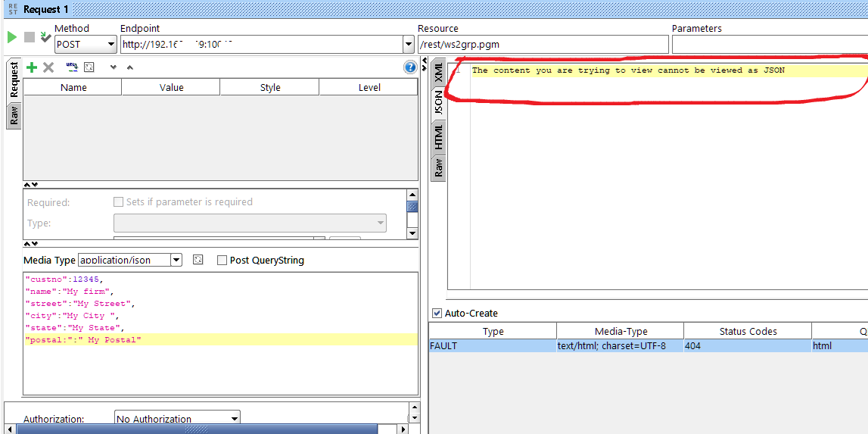Click the html cell in the FAULT row

pyautogui.click(x=840, y=346)
